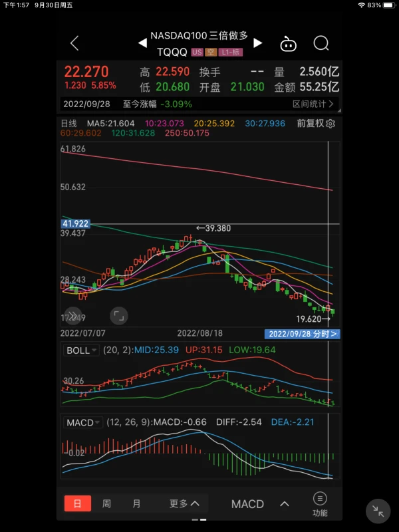Open the robot assistant icon

(288, 44)
